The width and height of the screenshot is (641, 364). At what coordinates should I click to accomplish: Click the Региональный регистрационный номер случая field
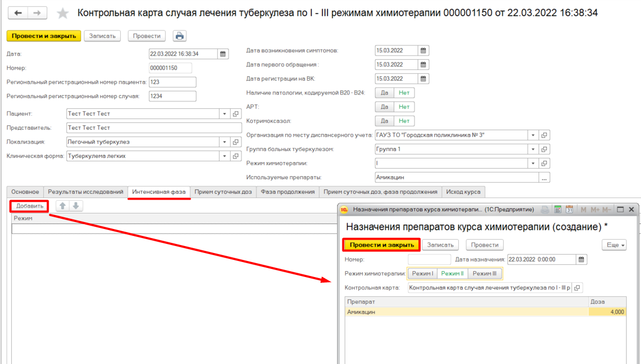pyautogui.click(x=172, y=96)
